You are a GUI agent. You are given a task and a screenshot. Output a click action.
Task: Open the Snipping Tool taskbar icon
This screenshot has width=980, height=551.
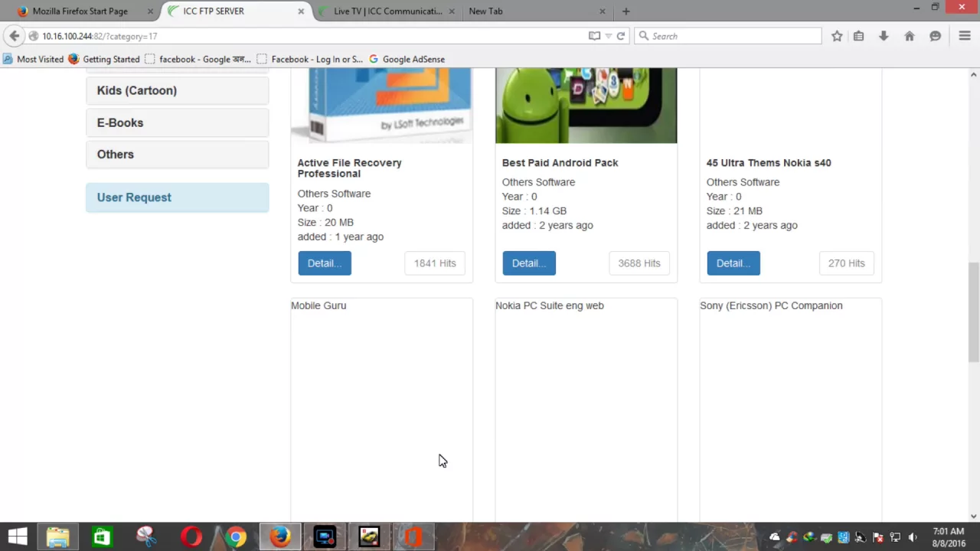tap(146, 536)
